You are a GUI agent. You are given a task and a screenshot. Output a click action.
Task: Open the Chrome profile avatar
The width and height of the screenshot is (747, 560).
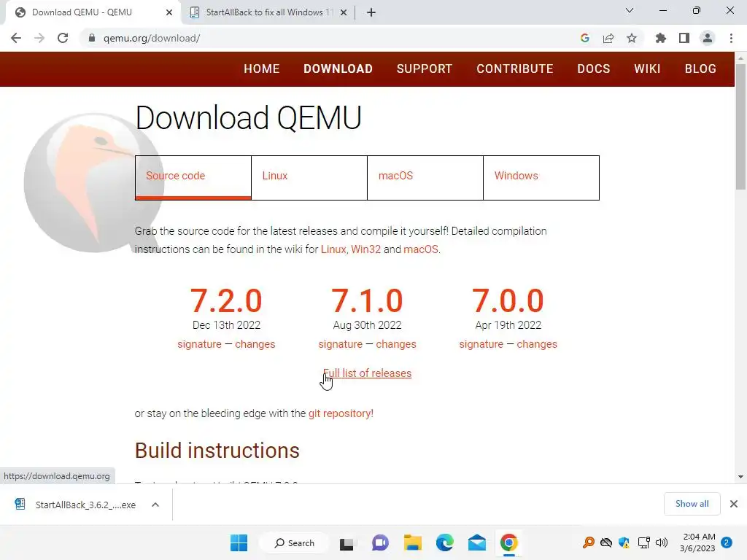click(x=708, y=38)
